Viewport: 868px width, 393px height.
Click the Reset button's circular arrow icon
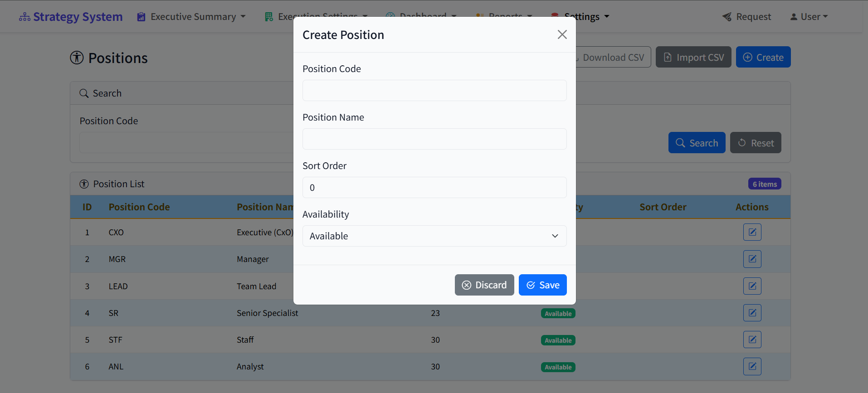point(742,143)
